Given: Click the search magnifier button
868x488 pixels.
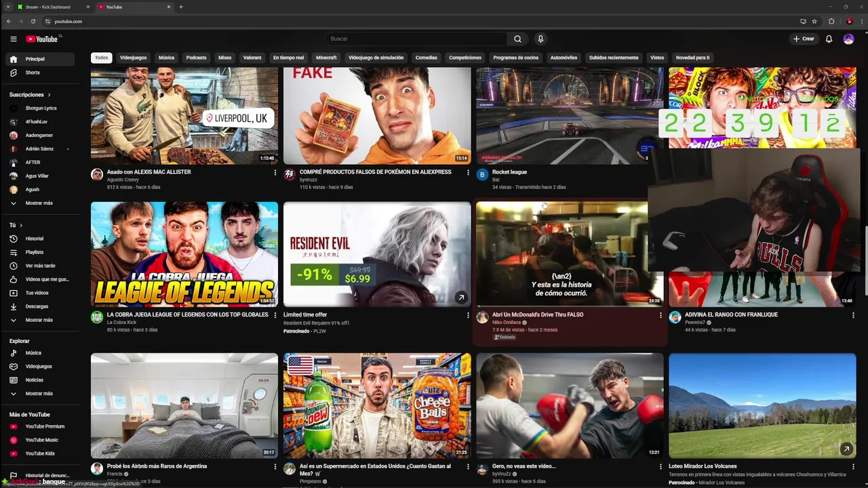Looking at the screenshot, I should click(518, 39).
